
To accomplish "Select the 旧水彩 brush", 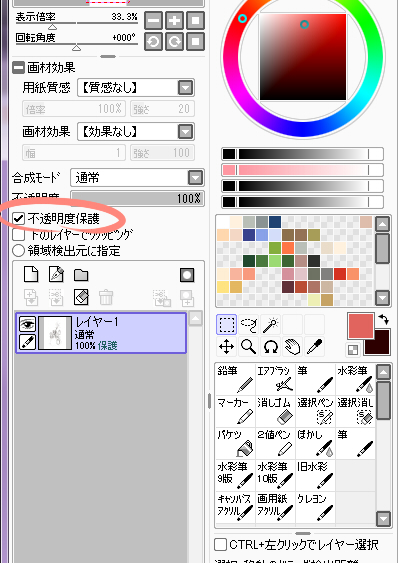I will tap(315, 475).
